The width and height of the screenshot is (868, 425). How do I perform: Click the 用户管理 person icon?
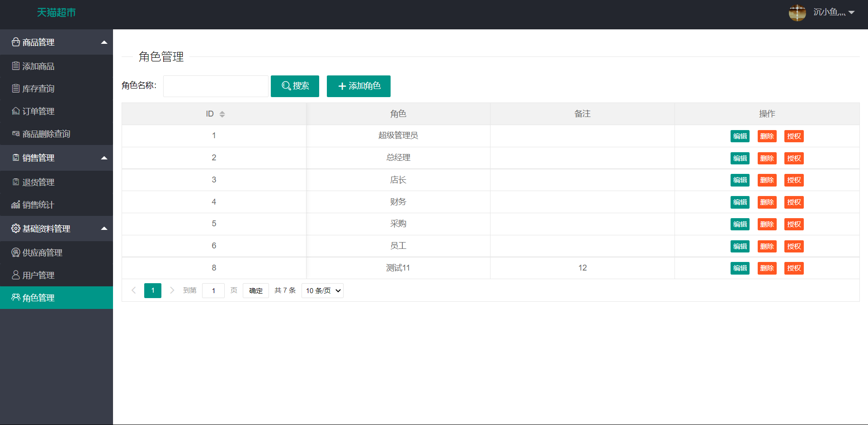[16, 275]
